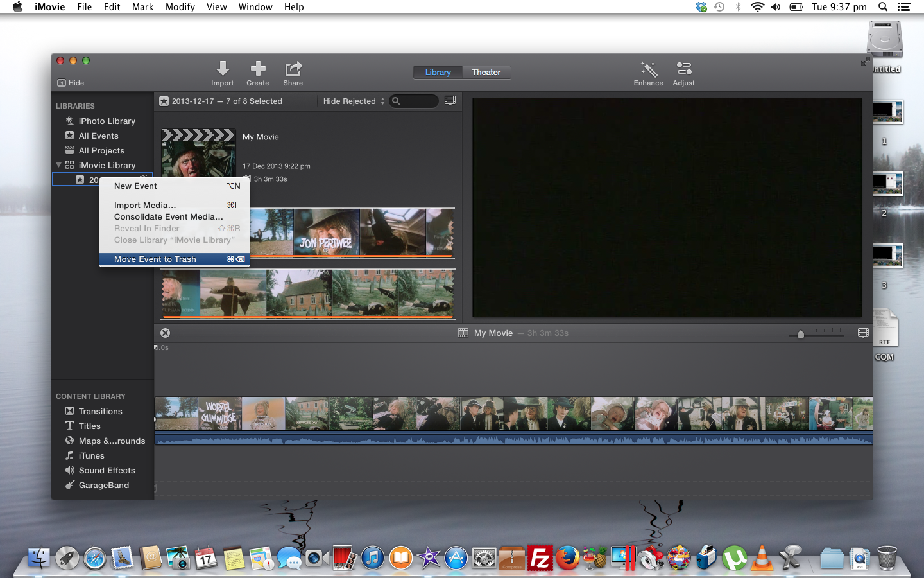Choose New Event from the context menu

coord(175,186)
